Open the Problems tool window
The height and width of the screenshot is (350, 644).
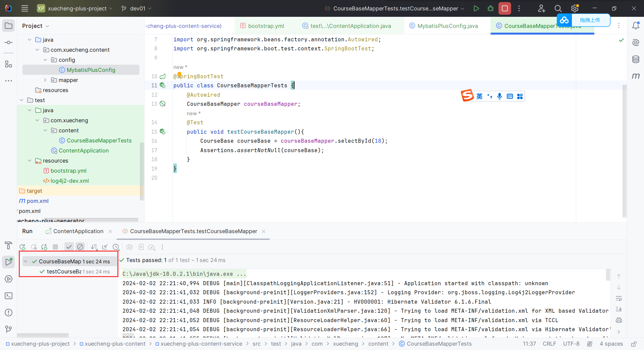click(x=9, y=313)
